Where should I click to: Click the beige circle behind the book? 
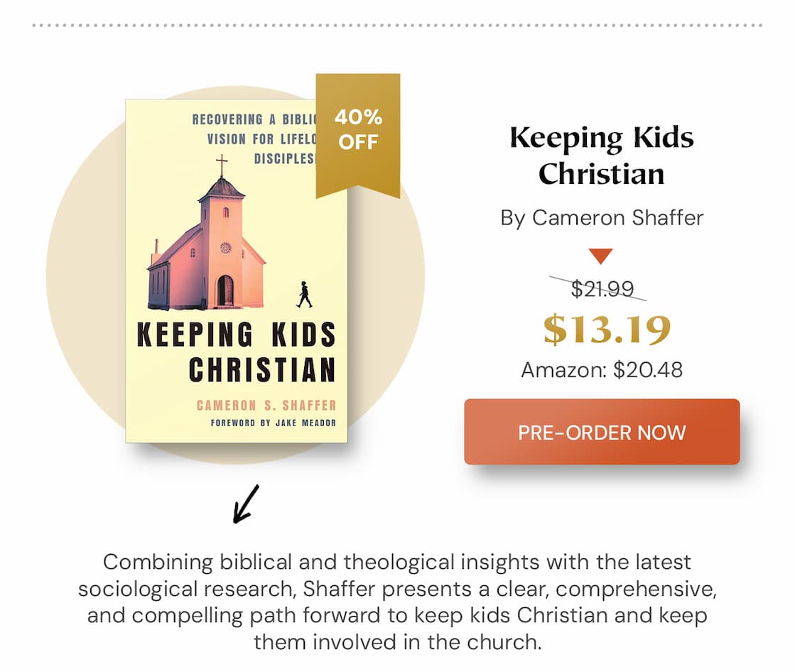[x=85, y=284]
